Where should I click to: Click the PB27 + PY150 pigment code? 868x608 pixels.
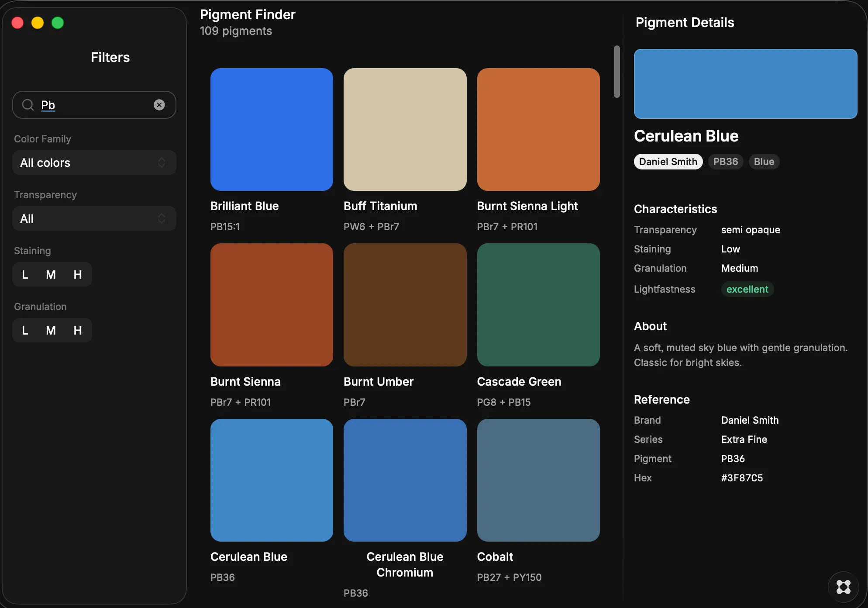pos(509,577)
